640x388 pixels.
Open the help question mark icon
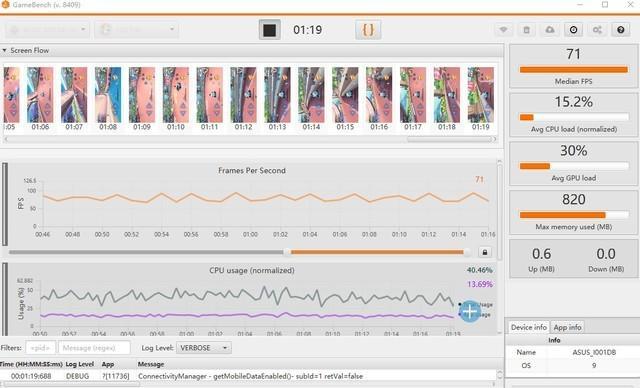pyautogui.click(x=620, y=30)
